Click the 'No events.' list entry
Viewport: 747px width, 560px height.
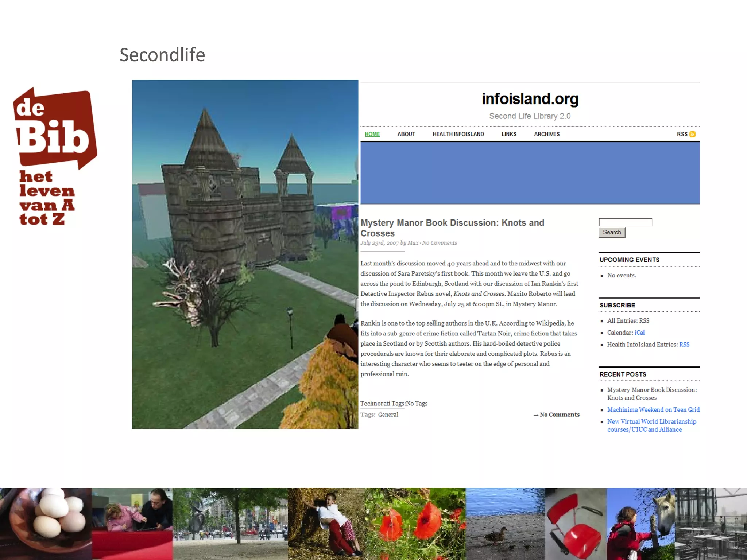pos(622,275)
